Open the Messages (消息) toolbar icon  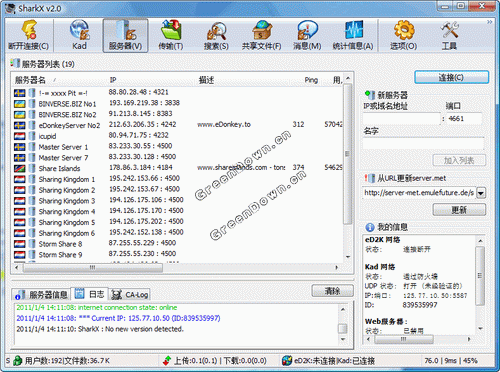point(307,31)
